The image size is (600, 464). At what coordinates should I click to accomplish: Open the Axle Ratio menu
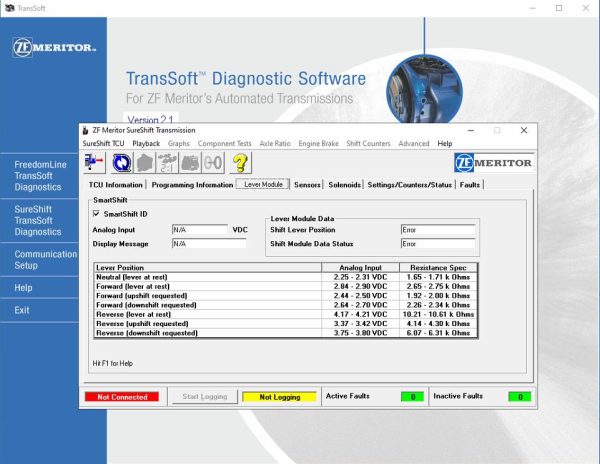275,143
